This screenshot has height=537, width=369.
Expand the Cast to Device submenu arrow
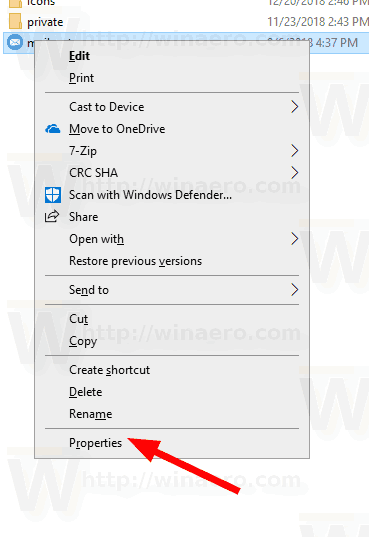pos(295,107)
